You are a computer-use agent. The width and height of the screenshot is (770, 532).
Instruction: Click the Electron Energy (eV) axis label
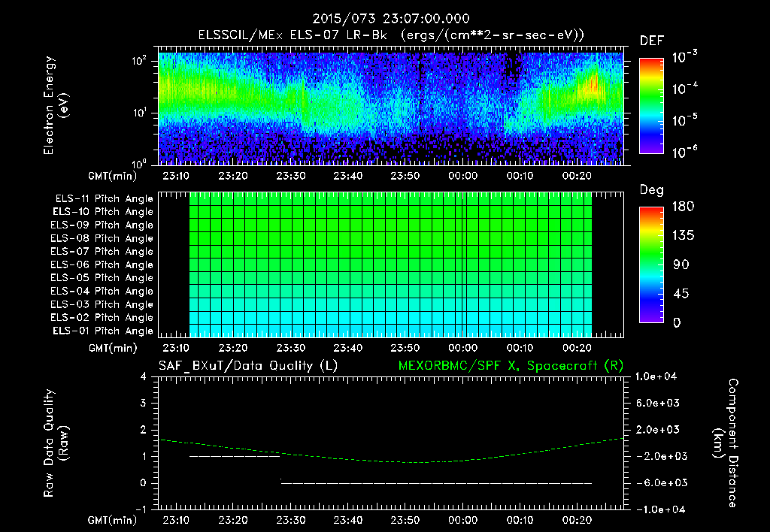(x=56, y=105)
